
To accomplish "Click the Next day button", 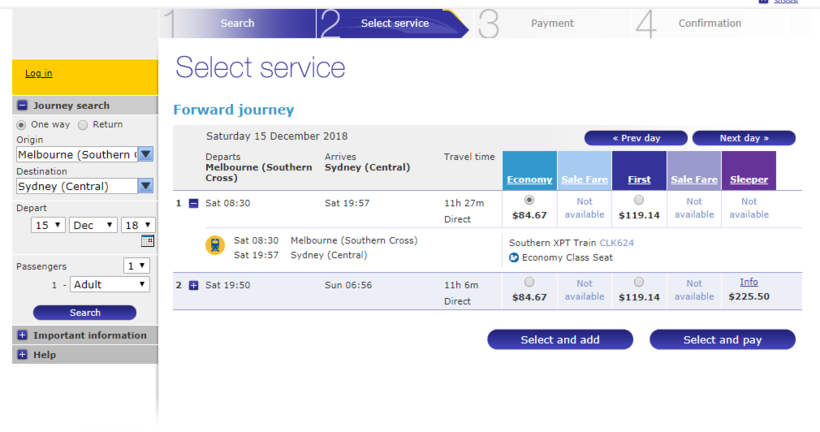I will click(x=743, y=138).
